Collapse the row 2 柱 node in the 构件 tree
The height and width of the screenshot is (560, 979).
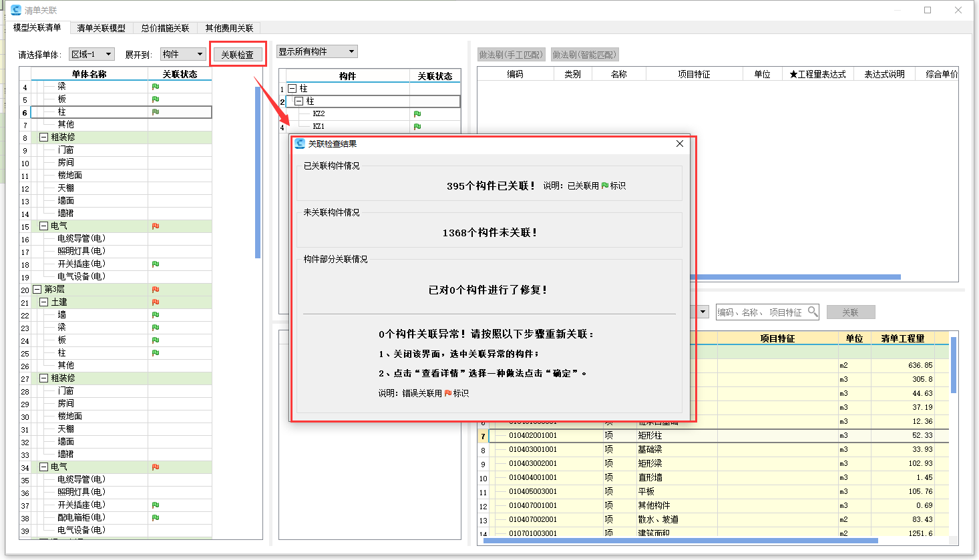[x=299, y=101]
